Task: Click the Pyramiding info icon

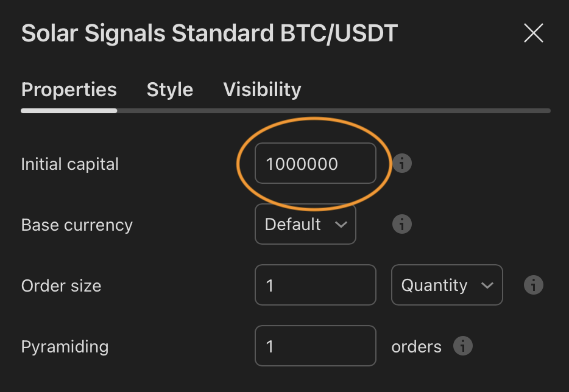Action: click(462, 346)
